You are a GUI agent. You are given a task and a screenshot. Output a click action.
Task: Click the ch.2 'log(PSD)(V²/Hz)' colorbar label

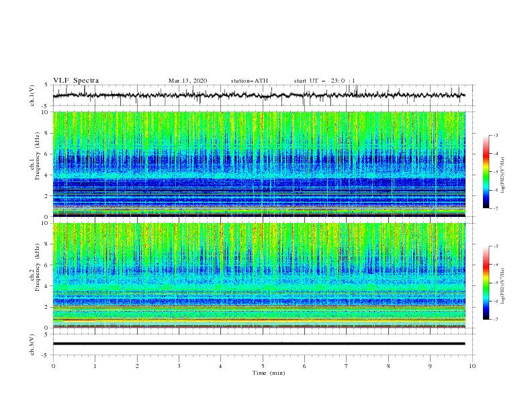503,286
